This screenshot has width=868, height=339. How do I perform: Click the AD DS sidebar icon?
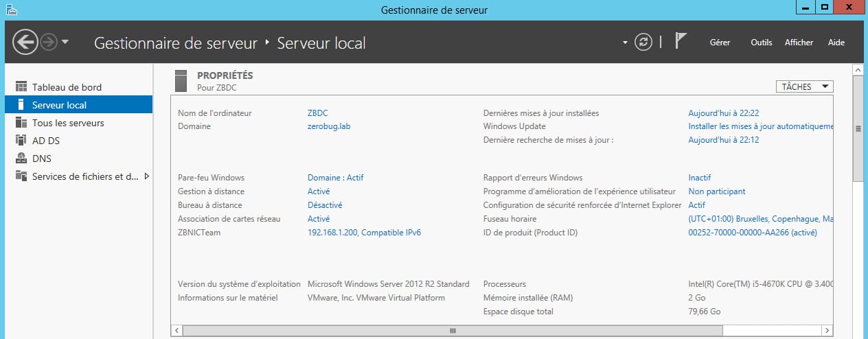pyautogui.click(x=21, y=141)
